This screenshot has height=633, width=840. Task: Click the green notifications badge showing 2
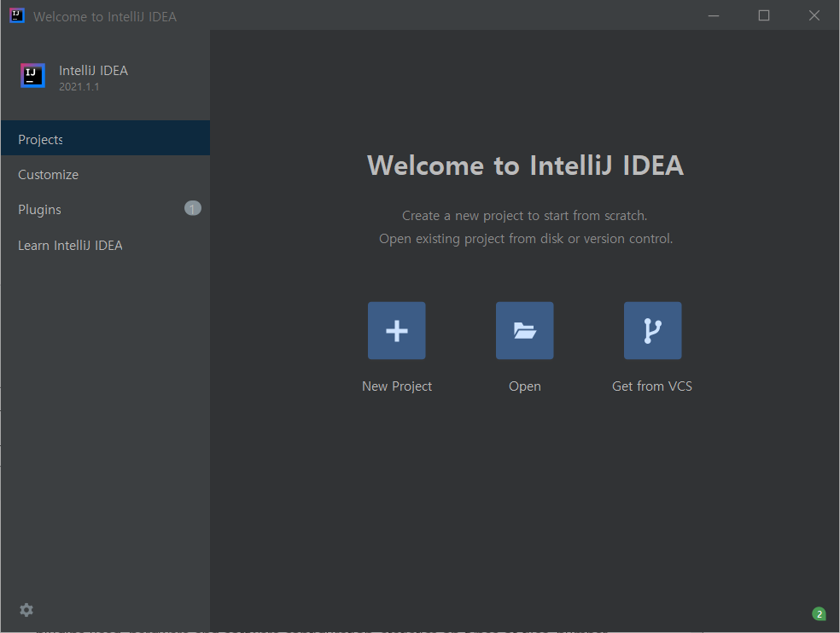819,613
